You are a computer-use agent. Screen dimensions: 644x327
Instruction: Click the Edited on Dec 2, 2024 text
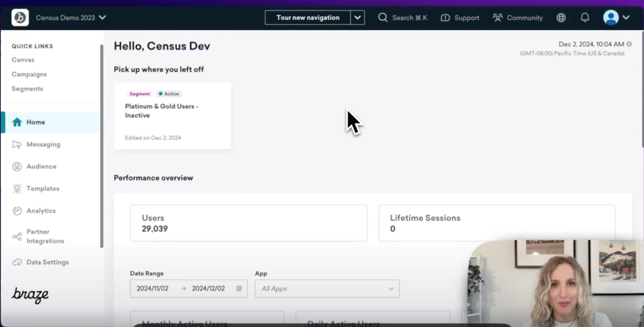153,138
